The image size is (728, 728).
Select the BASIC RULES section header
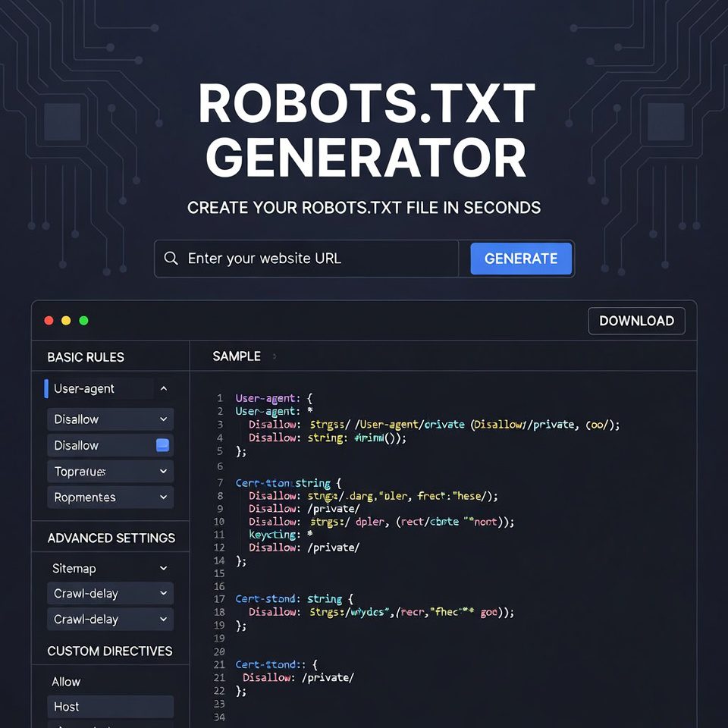tap(85, 356)
